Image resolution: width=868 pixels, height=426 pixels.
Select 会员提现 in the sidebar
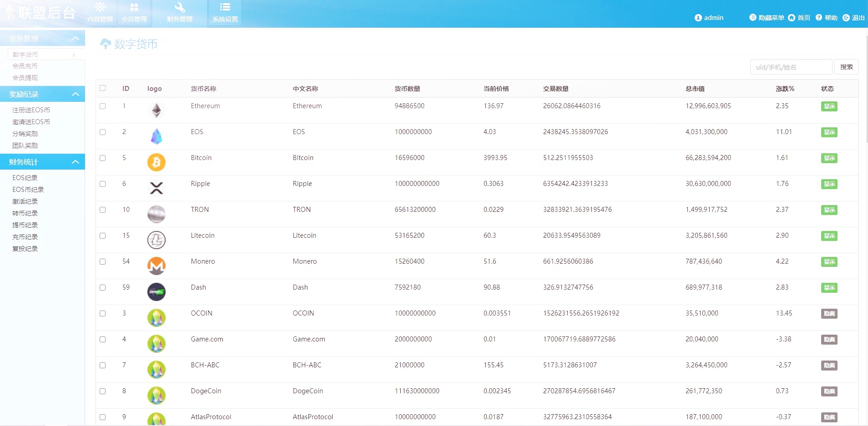pos(25,78)
